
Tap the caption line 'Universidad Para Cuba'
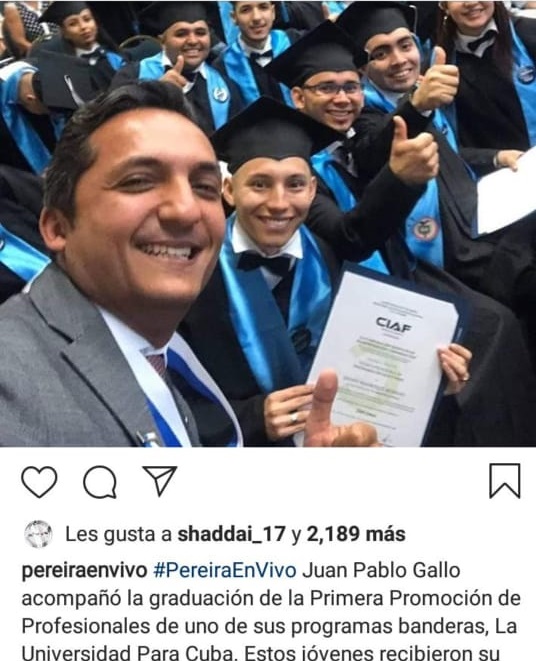click(127, 653)
